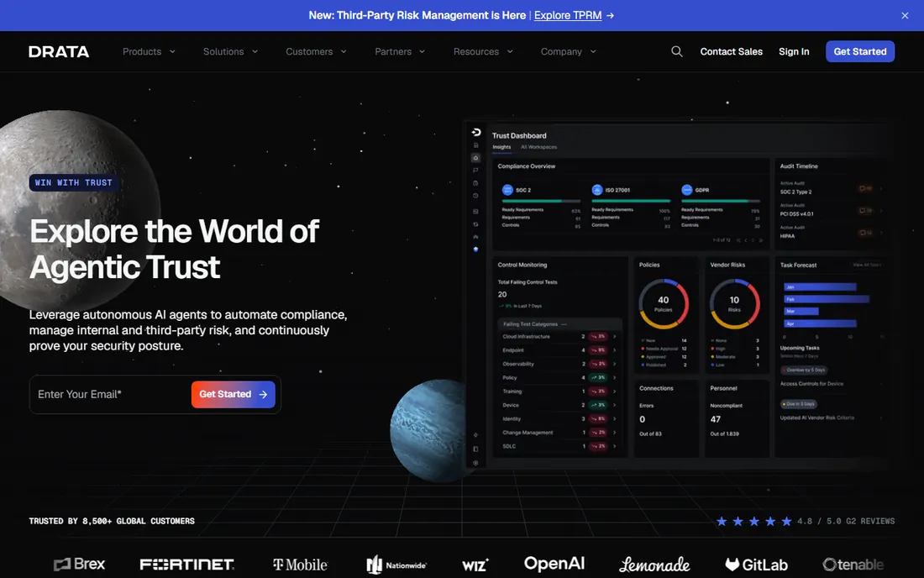Click the Drata logo icon in dashboard sidebar
The image size is (924, 578).
pos(476,132)
